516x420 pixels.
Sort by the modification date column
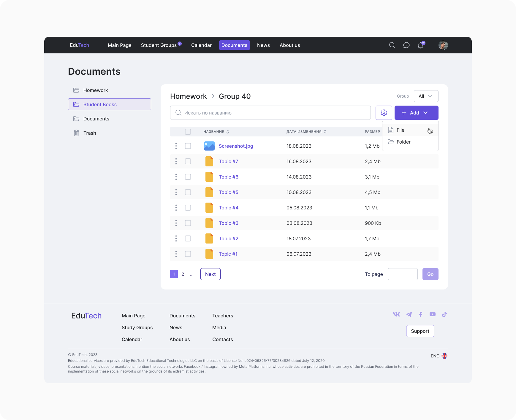[306, 132]
